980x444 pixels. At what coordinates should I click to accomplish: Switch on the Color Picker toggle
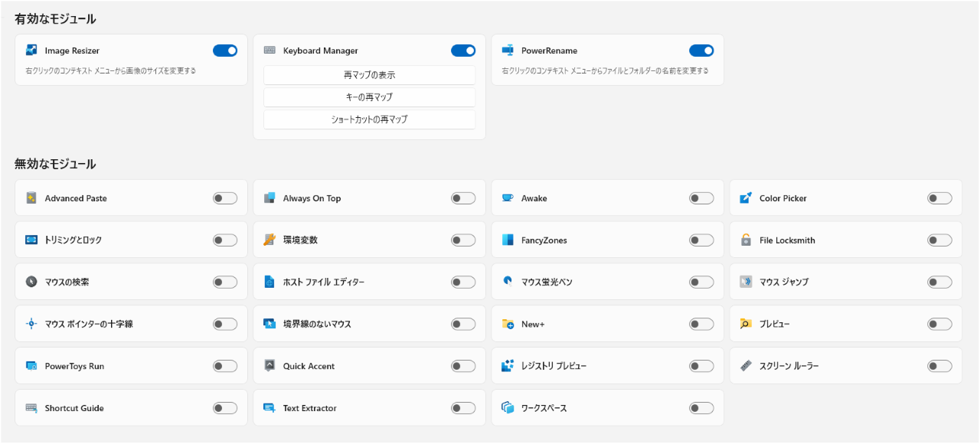click(939, 198)
